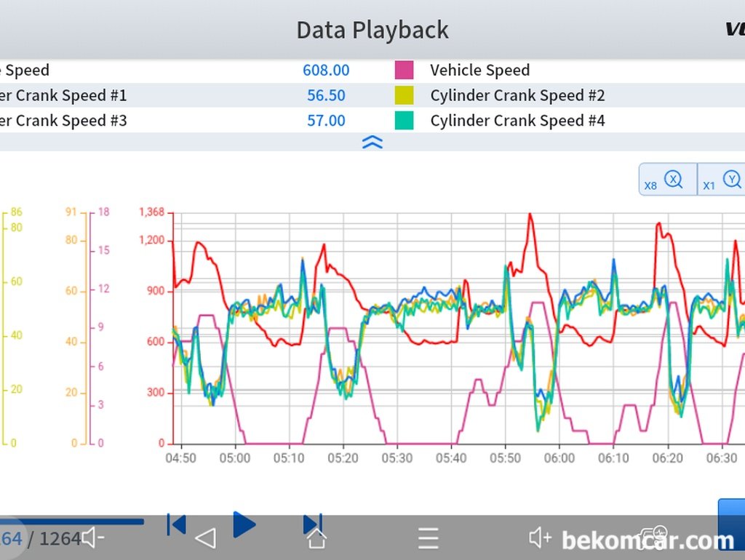Click the 608.00 value

pos(326,71)
